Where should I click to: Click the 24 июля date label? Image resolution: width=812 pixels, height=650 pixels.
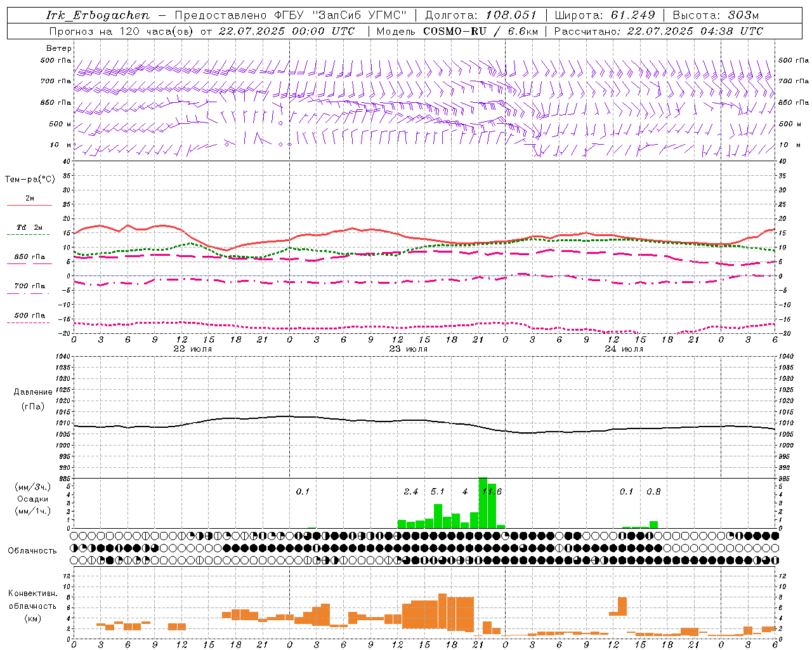624,348
